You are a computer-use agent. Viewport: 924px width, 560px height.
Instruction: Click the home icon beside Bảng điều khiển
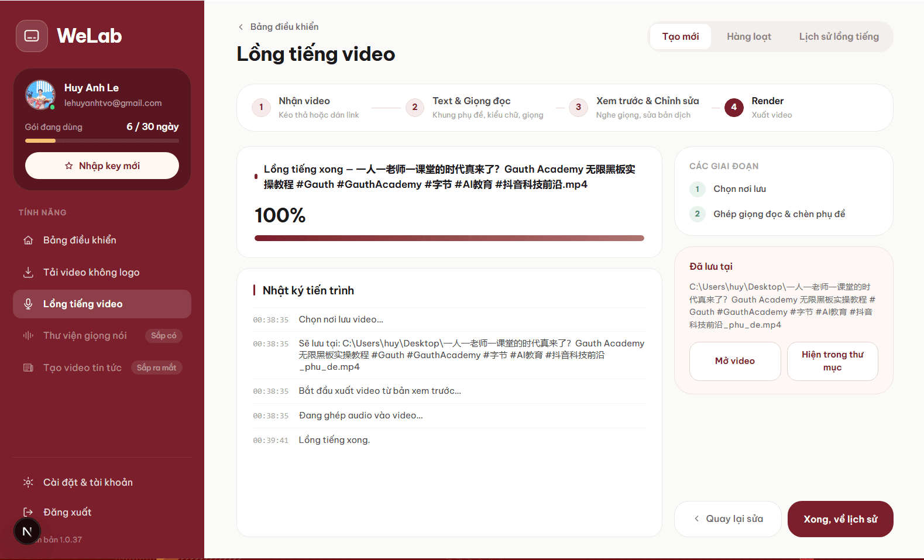tap(28, 241)
